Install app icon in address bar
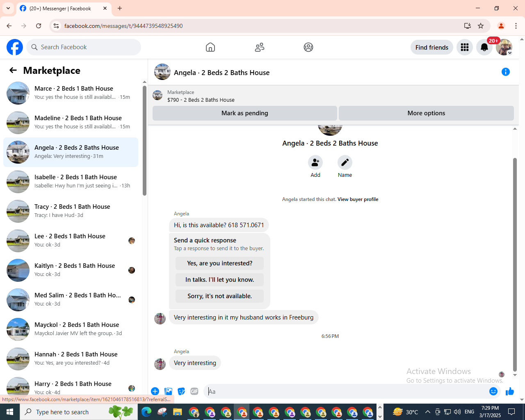Viewport: 525px width, 420px height. coord(468,26)
